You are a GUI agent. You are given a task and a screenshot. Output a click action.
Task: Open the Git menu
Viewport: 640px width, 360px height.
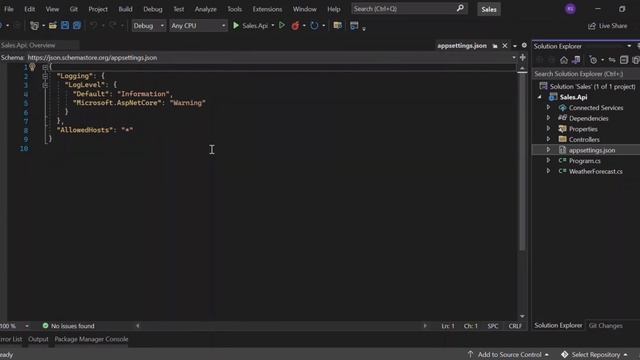73,9
